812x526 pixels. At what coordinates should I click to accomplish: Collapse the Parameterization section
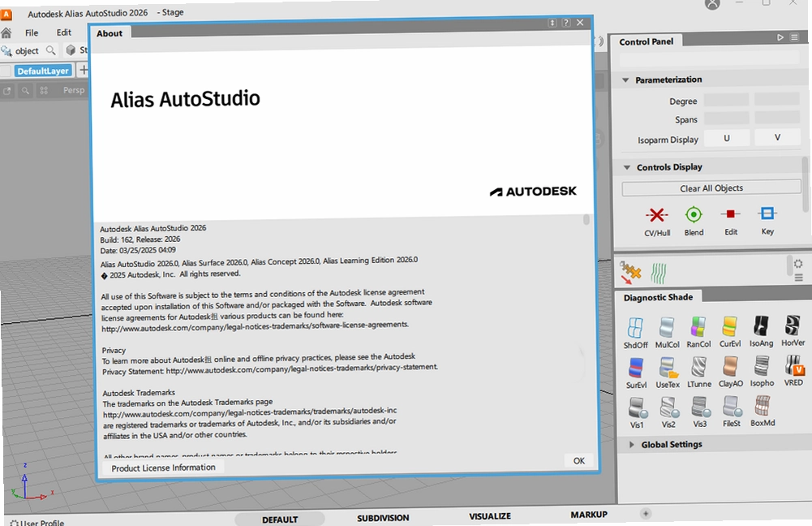[x=625, y=80]
